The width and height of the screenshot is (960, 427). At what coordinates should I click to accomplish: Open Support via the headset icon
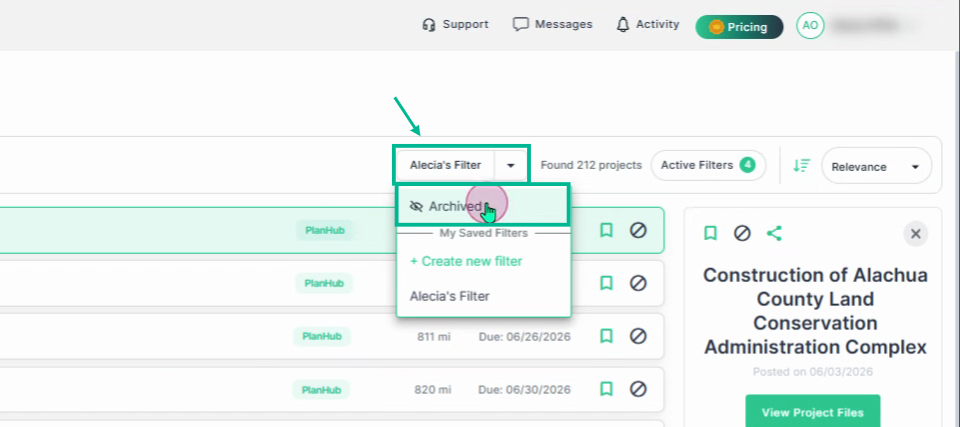[x=429, y=25]
